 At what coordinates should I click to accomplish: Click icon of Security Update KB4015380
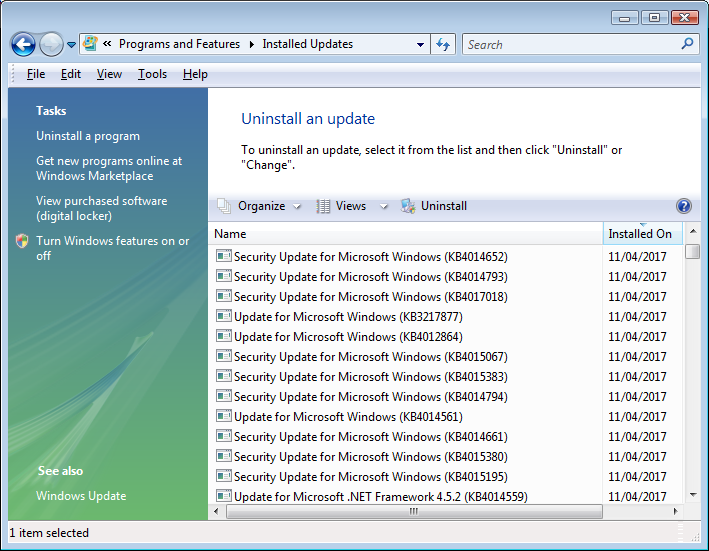224,456
